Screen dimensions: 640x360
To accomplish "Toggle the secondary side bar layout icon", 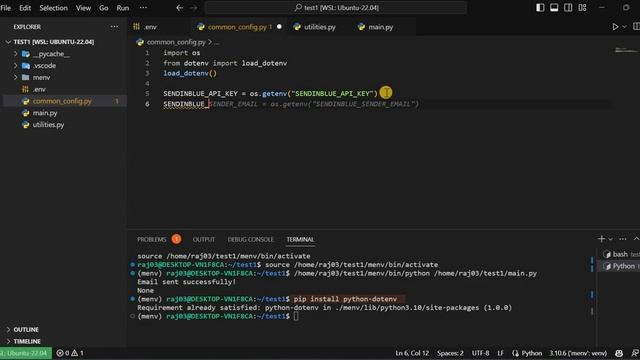I will coord(568,8).
